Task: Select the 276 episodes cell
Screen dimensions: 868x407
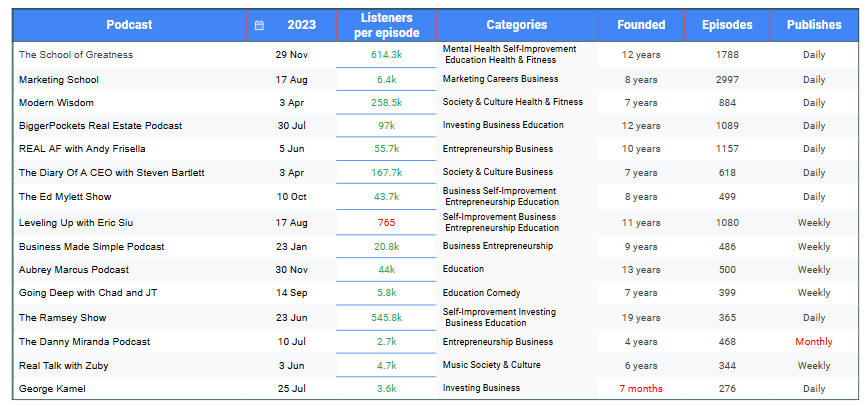Action: (727, 389)
